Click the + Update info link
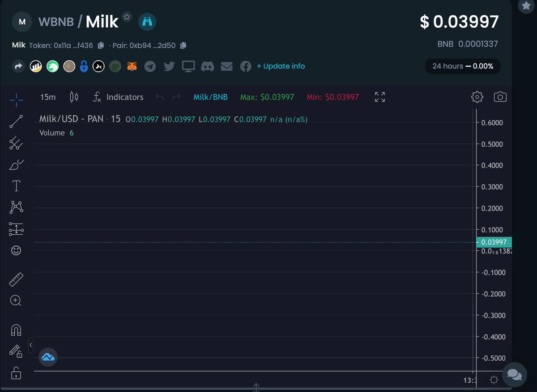537x392 pixels. pyautogui.click(x=281, y=66)
